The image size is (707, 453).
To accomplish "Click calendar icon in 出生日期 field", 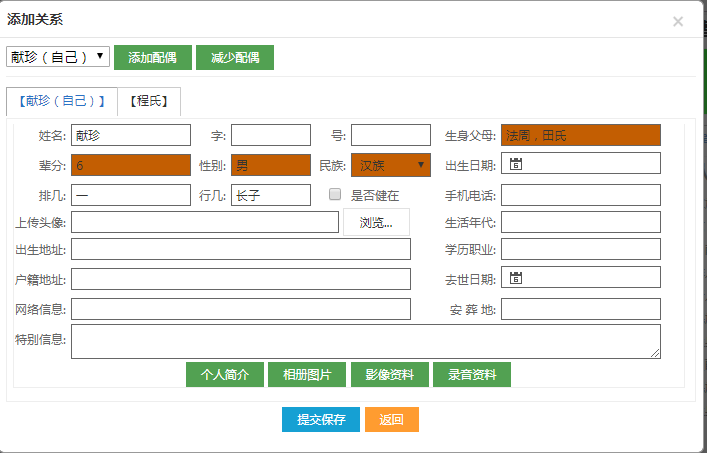I will click(x=516, y=164).
